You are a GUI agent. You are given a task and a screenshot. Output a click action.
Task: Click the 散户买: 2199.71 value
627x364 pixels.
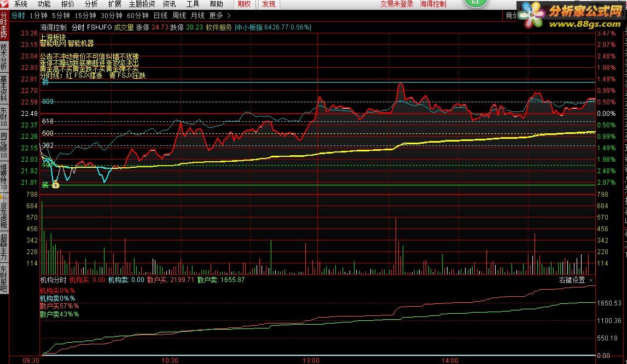point(171,280)
